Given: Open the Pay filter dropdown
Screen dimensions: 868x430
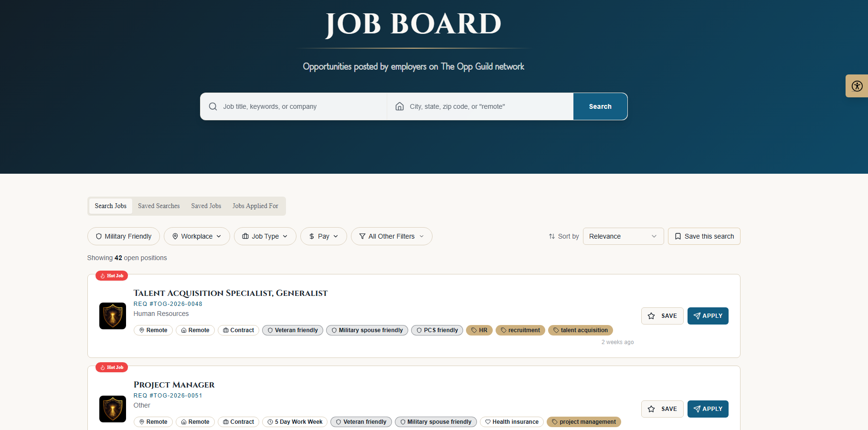Looking at the screenshot, I should point(324,236).
